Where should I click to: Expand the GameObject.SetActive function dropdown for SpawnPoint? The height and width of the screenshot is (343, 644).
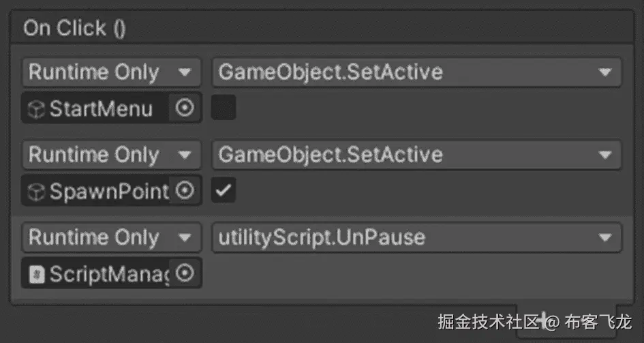pos(416,155)
